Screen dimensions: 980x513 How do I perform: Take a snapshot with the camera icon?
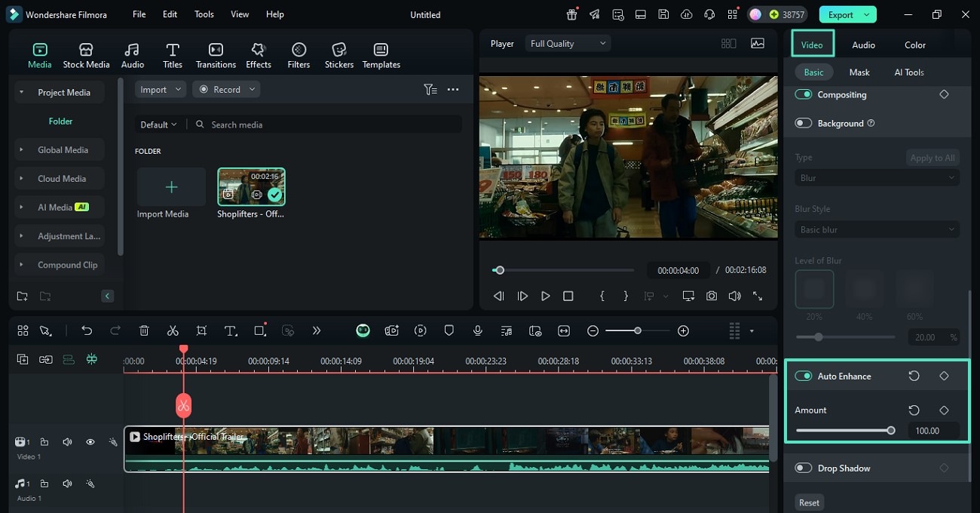(712, 296)
